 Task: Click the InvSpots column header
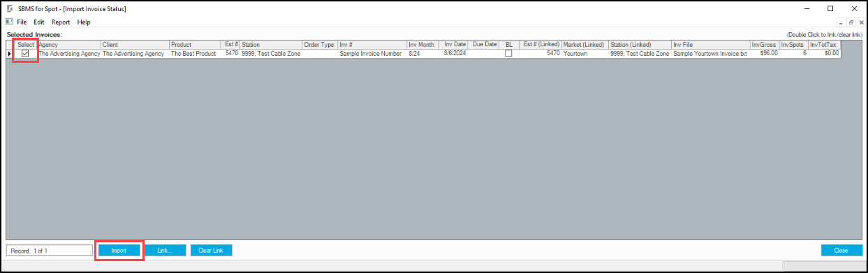tap(794, 45)
